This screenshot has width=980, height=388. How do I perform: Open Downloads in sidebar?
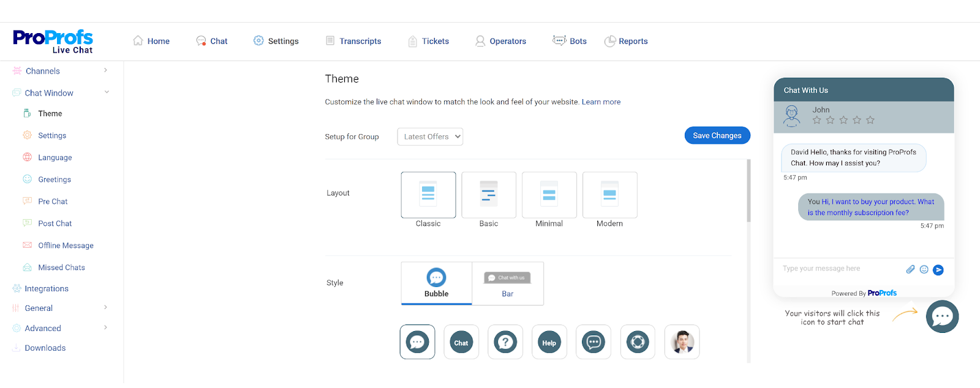pos(45,348)
